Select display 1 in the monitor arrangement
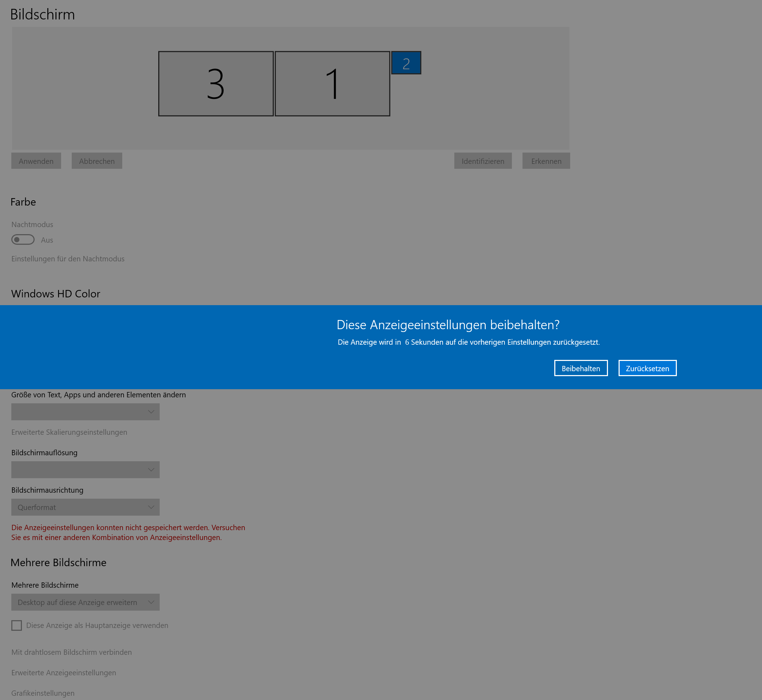The height and width of the screenshot is (700, 762). coord(332,84)
